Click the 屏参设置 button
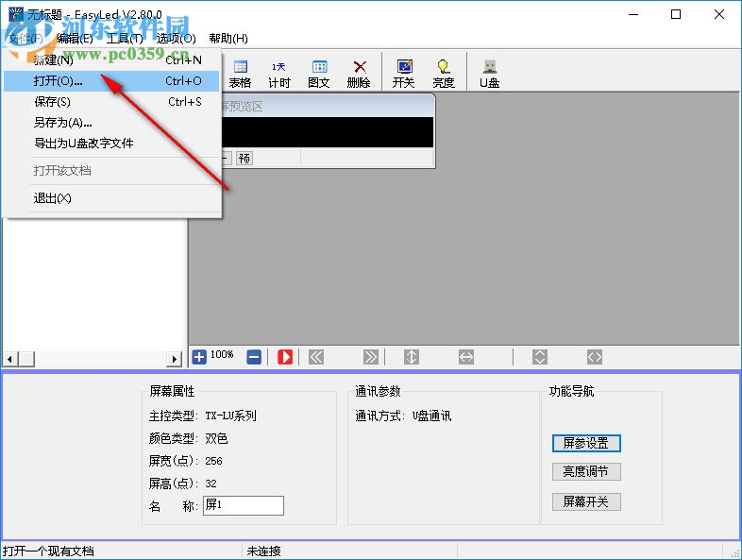This screenshot has height=560, width=742. tap(586, 443)
